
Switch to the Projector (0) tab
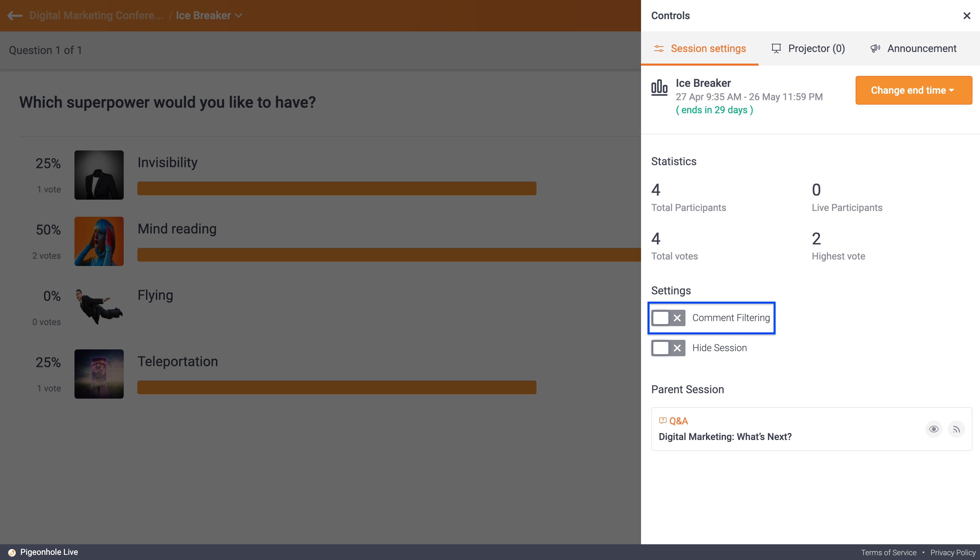pos(808,49)
